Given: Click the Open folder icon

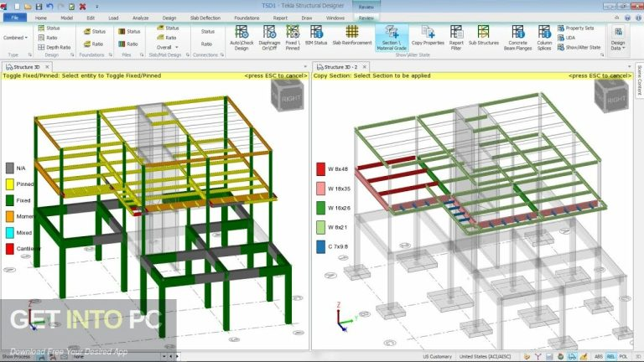Looking at the screenshot, I should 28,7.
